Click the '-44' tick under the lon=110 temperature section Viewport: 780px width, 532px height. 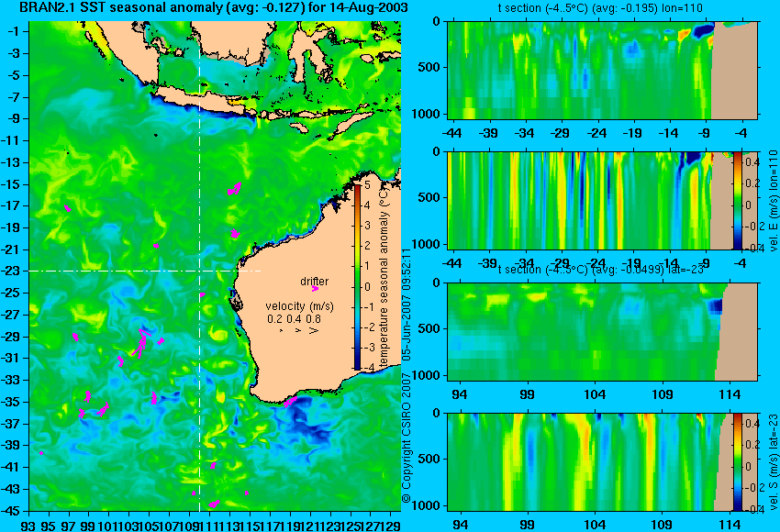[x=452, y=133]
